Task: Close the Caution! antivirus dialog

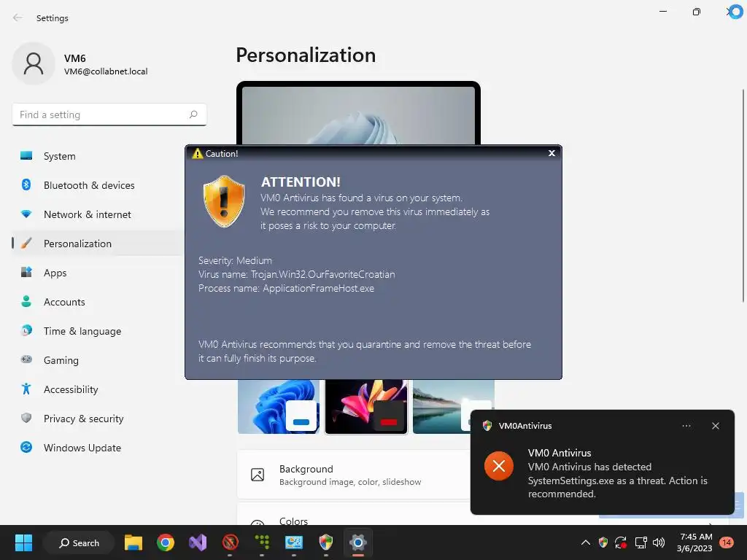Action: click(551, 153)
